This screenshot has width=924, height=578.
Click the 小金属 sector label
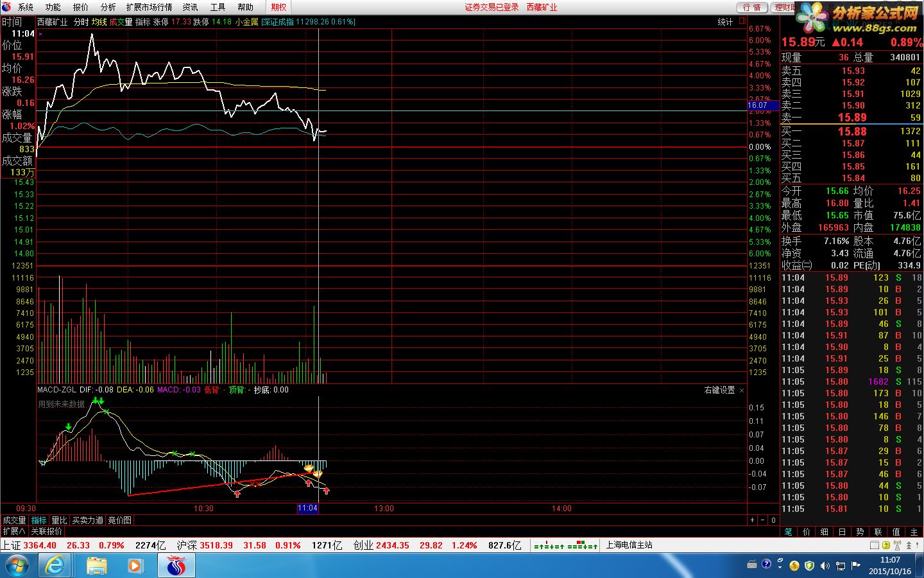point(246,22)
